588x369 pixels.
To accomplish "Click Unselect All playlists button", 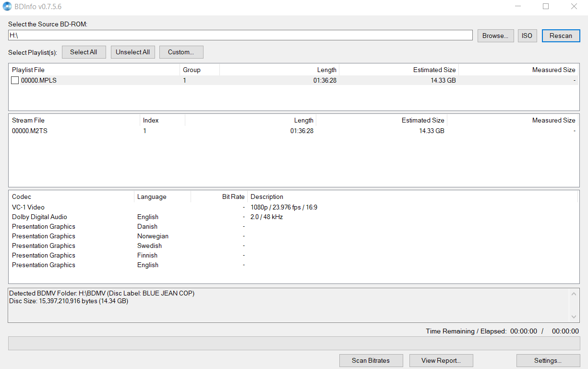I will (x=132, y=52).
